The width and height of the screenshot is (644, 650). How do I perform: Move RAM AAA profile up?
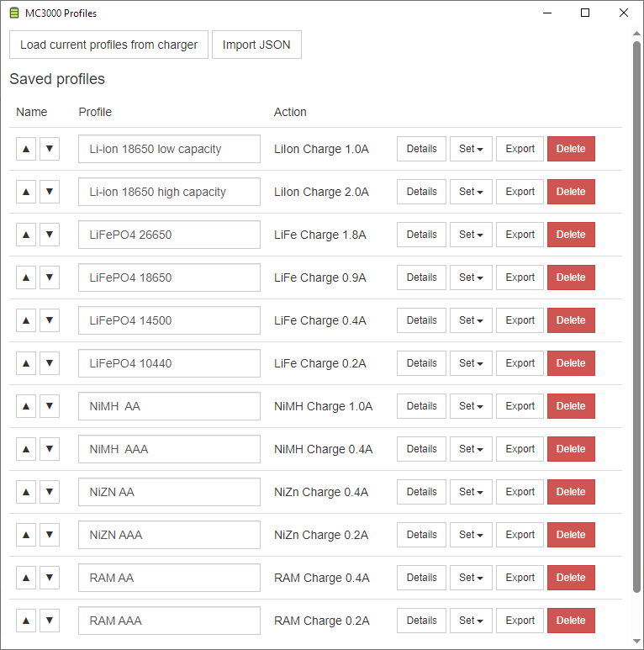pyautogui.click(x=26, y=621)
